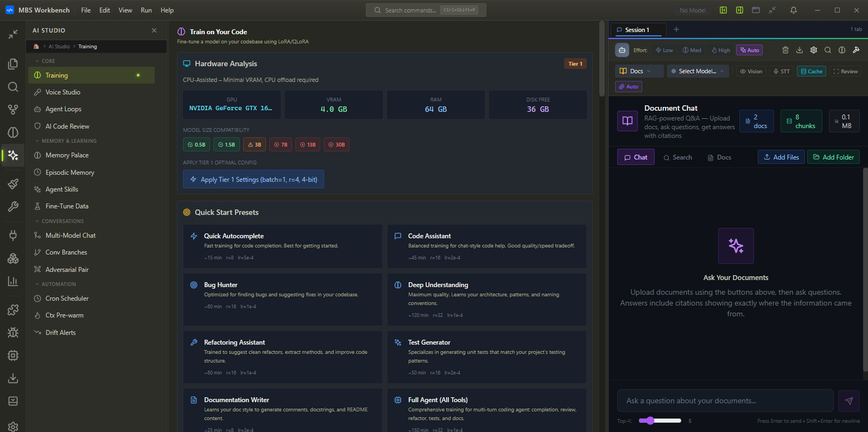Switch to the Docs tab in Document Chat

click(719, 157)
